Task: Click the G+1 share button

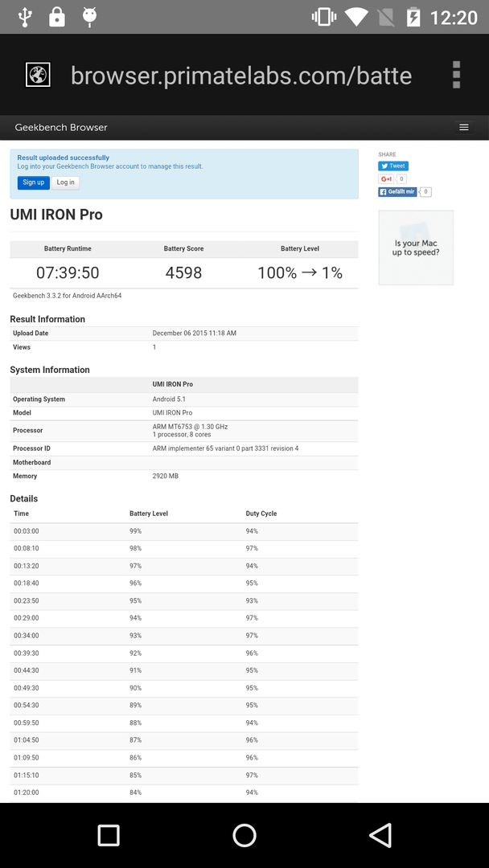Action: 386,178
